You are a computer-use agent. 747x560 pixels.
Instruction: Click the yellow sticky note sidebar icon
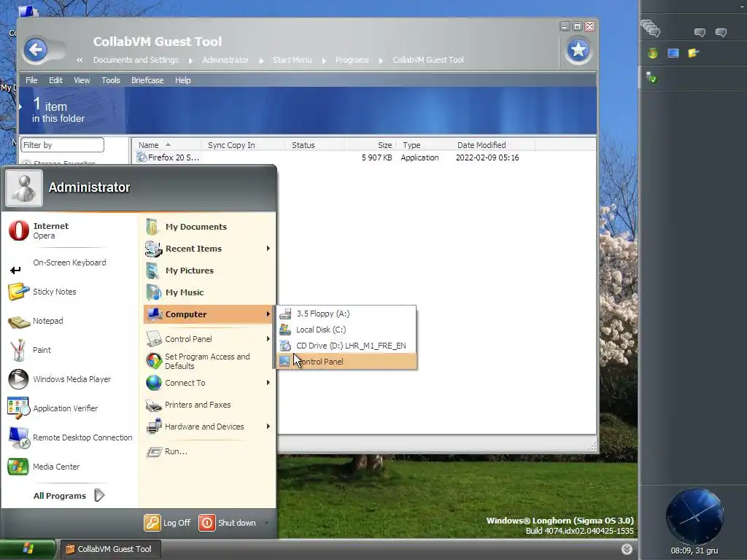tap(693, 52)
